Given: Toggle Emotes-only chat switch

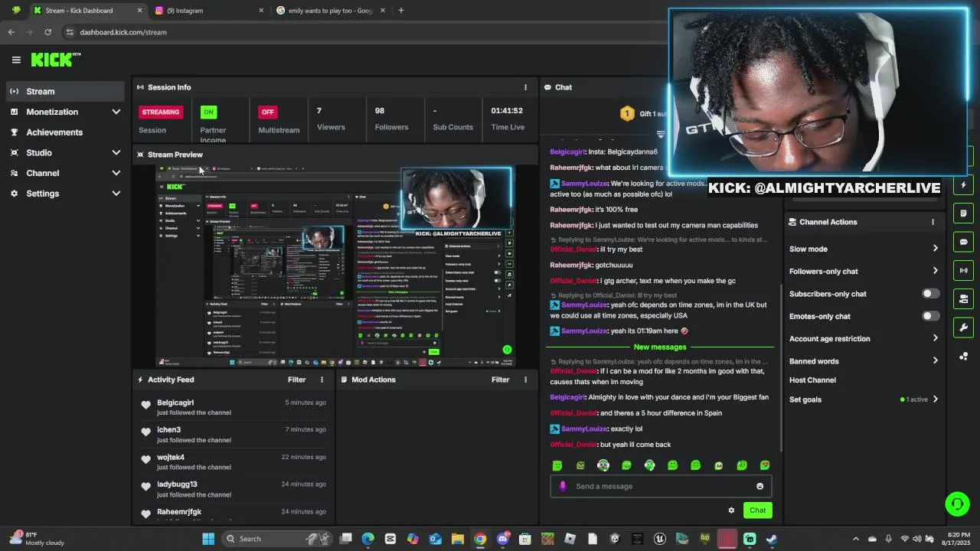Looking at the screenshot, I should [930, 316].
